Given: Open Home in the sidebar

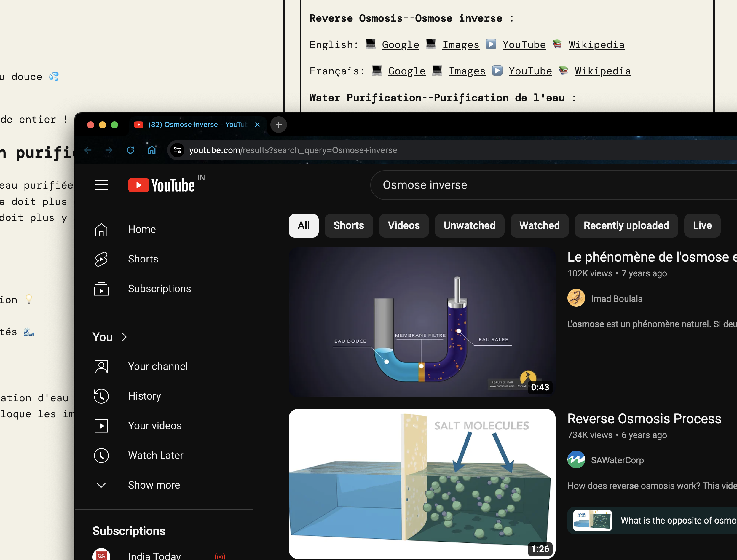Looking at the screenshot, I should coord(142,229).
